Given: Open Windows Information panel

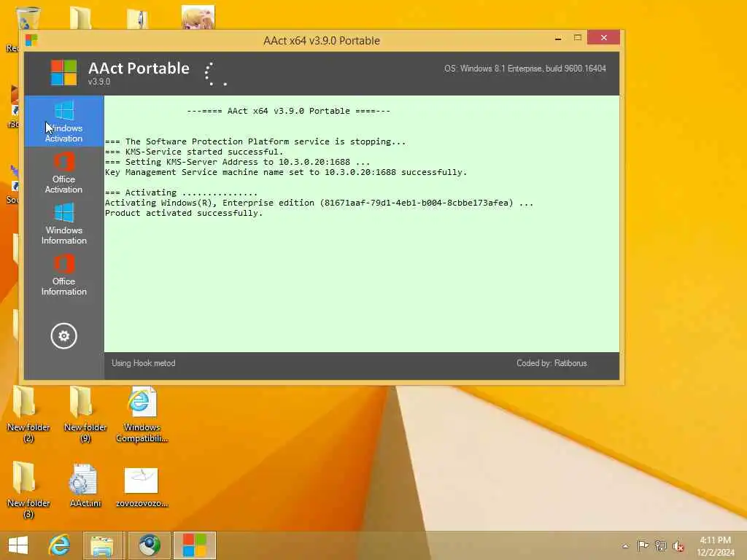Looking at the screenshot, I should pyautogui.click(x=64, y=223).
